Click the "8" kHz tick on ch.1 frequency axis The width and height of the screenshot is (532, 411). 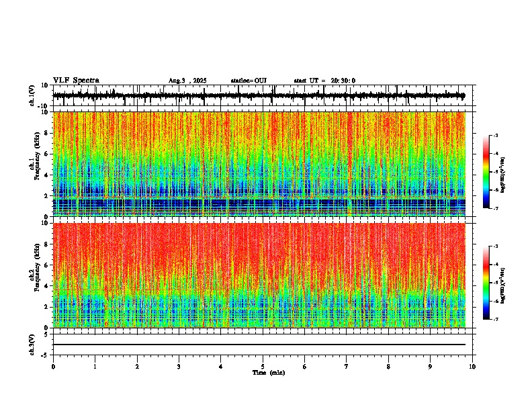(47, 133)
